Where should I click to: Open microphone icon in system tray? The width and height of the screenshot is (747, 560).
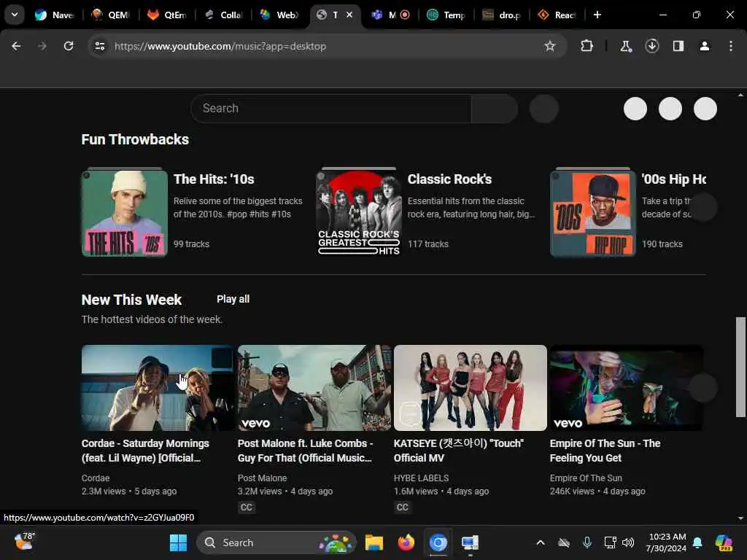pyautogui.click(x=587, y=542)
